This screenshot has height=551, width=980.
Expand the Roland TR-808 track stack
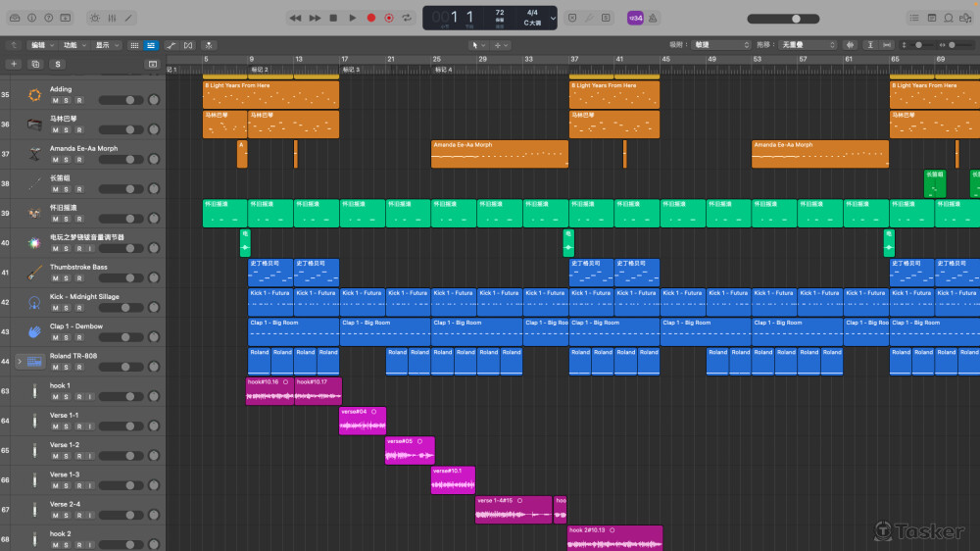[20, 361]
